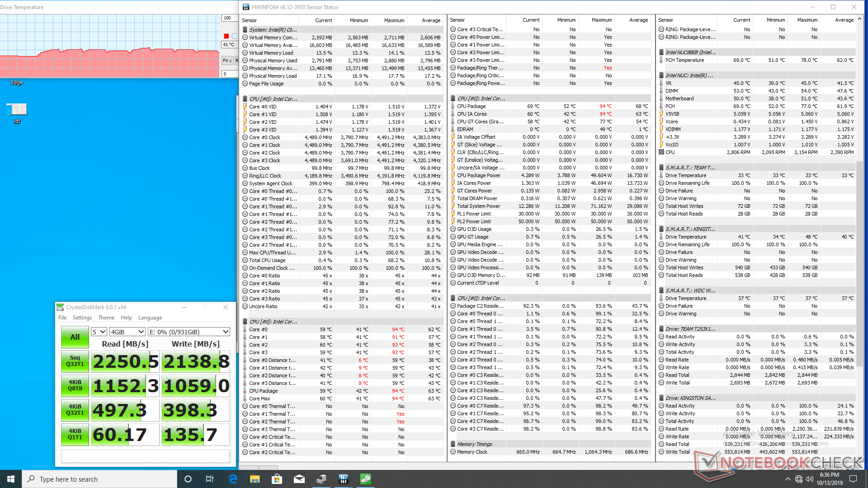The height and width of the screenshot is (488, 868).
Task: Click the graph maximum field showing 100
Action: (x=230, y=18)
